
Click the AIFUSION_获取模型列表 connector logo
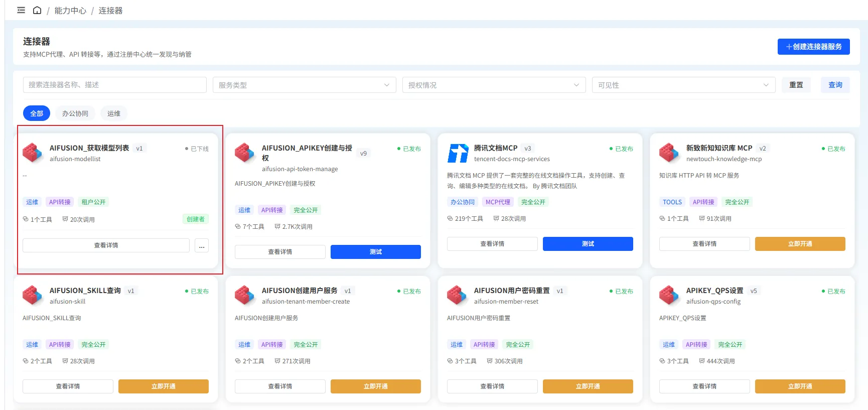tap(33, 153)
